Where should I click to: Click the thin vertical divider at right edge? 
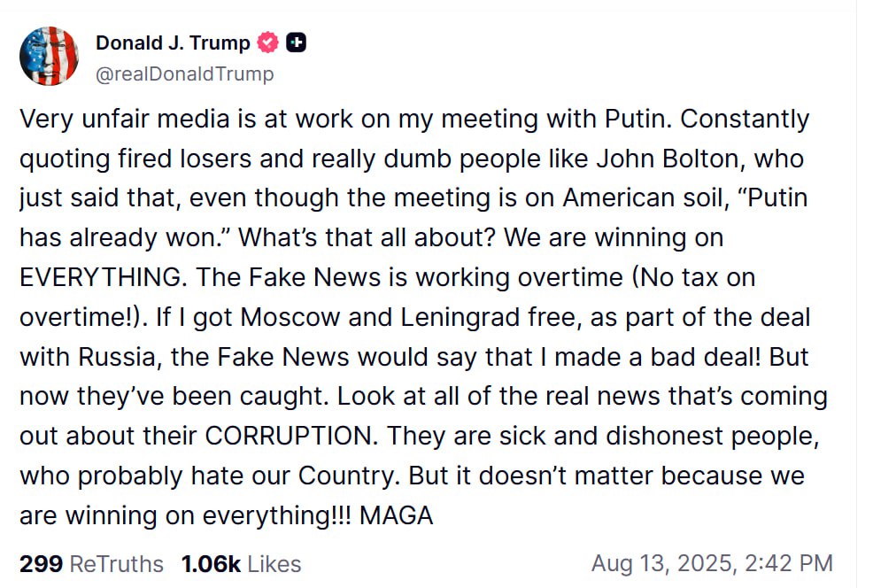(x=857, y=294)
